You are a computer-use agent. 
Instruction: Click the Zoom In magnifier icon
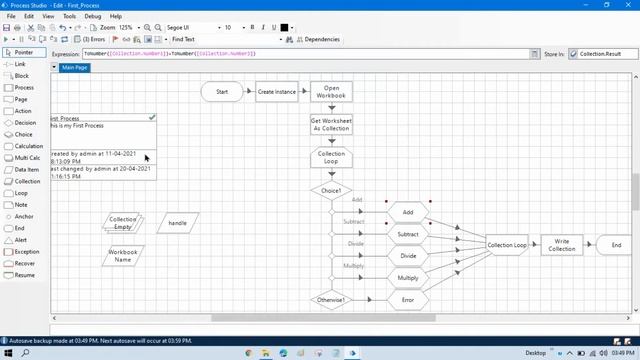coord(147,28)
